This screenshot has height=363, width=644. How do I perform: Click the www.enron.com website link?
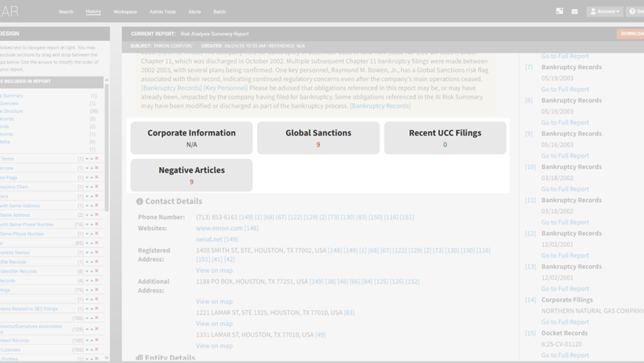tap(219, 228)
